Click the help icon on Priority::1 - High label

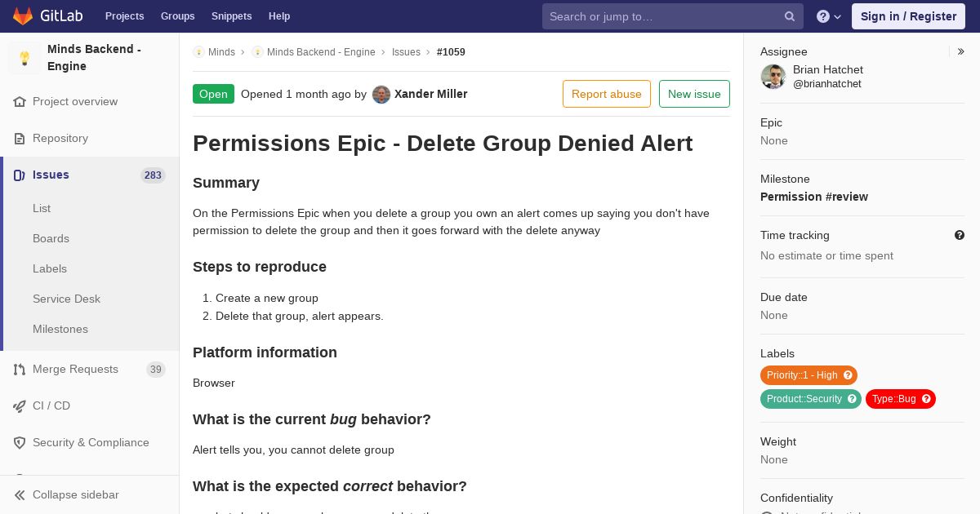[x=848, y=375]
